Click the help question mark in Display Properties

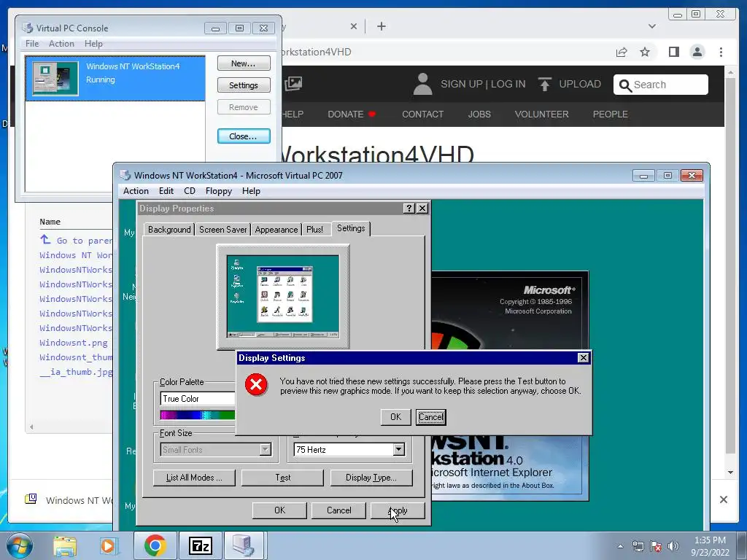(409, 208)
